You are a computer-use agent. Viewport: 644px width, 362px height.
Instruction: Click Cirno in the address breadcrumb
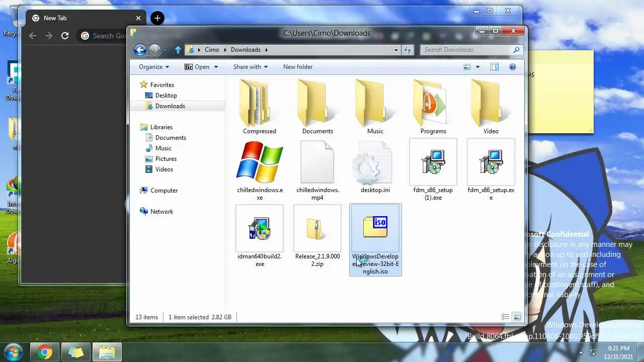(x=212, y=50)
